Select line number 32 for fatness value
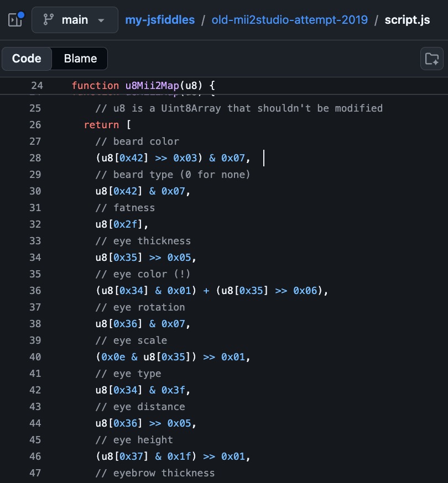Screen dimensions: 448x483 36,224
